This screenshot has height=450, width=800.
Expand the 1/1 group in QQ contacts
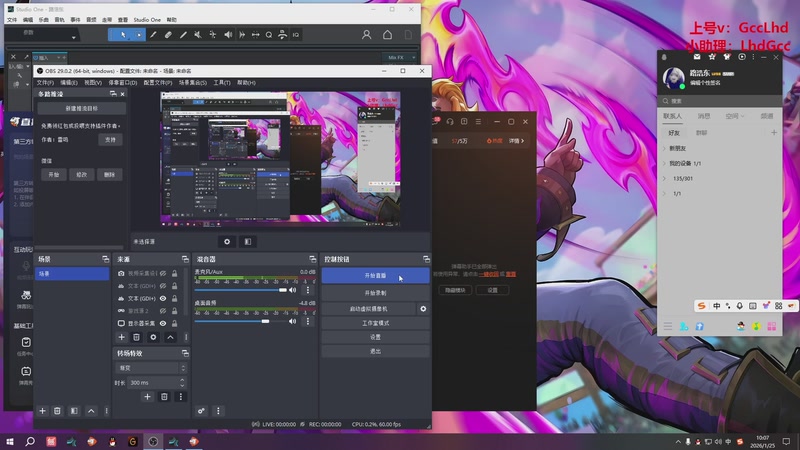(664, 193)
